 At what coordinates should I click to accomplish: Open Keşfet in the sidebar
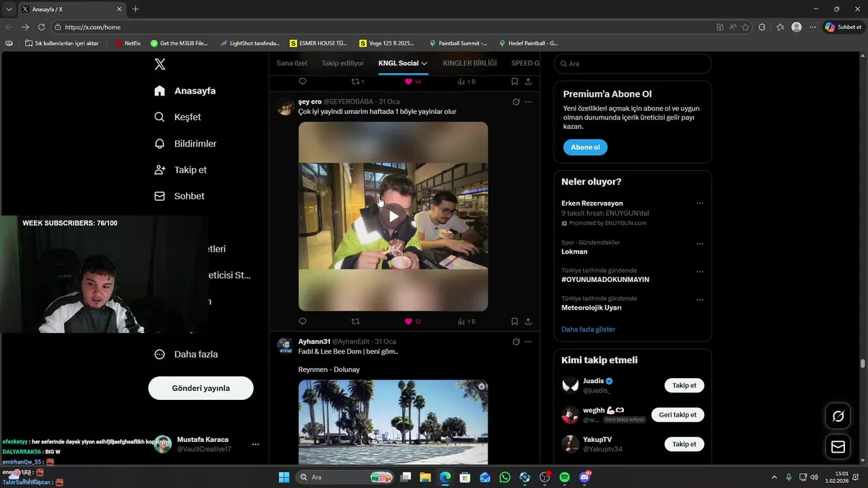(178, 117)
